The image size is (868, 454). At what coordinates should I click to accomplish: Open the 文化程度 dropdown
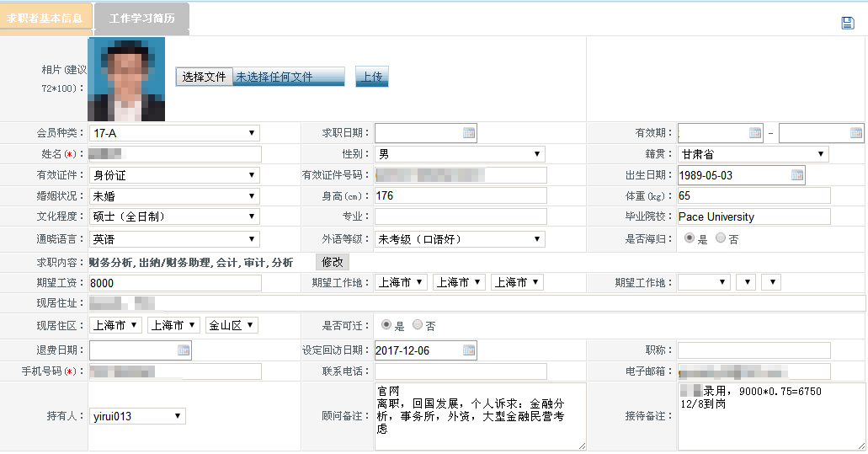tap(174, 216)
